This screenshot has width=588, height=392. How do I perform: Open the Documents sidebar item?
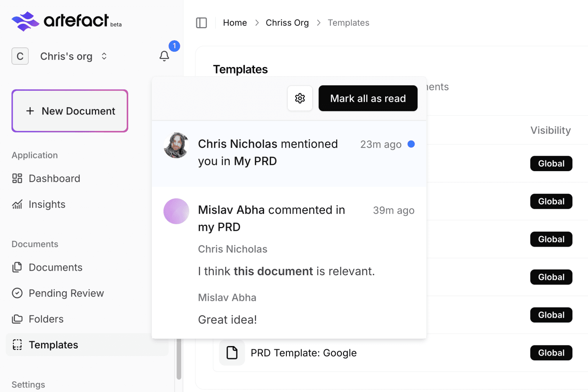(x=55, y=267)
